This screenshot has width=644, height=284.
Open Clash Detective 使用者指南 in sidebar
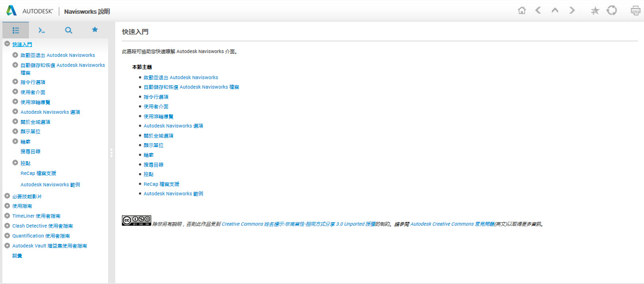point(43,226)
